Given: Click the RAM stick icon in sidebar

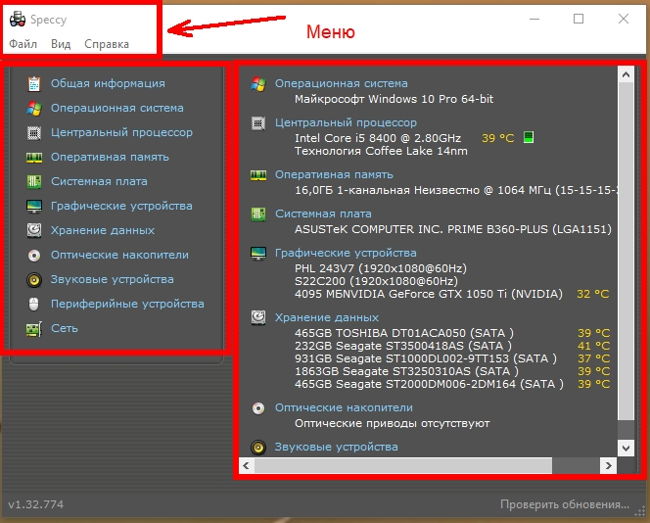Looking at the screenshot, I should click(x=34, y=157).
